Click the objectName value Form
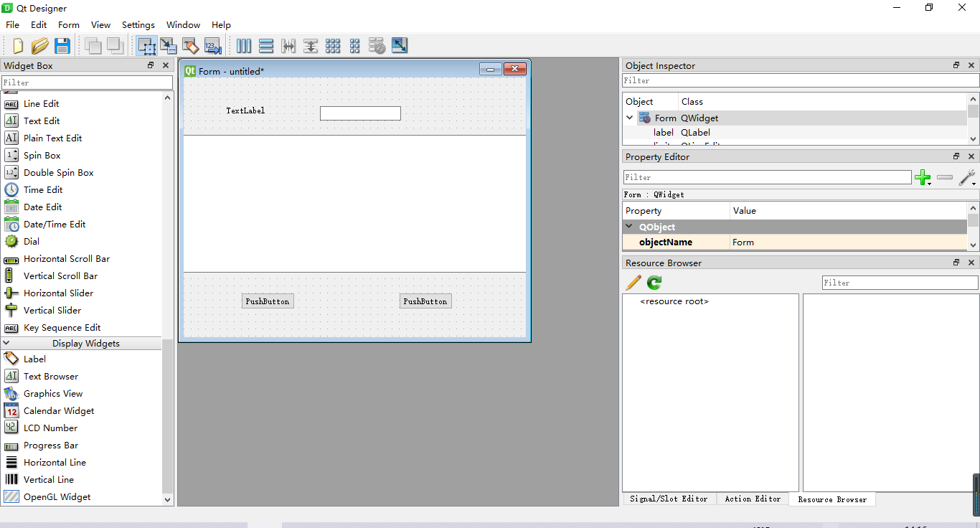Image resolution: width=980 pixels, height=528 pixels. click(x=743, y=242)
